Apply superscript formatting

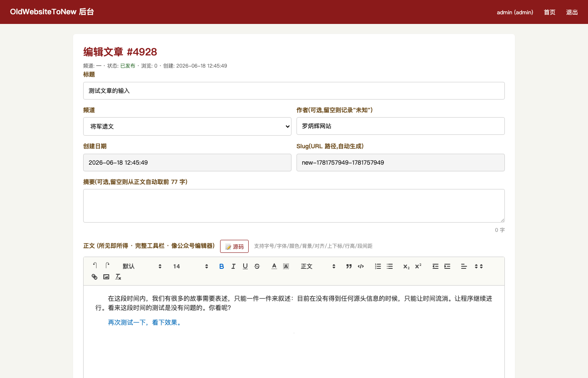coord(418,266)
